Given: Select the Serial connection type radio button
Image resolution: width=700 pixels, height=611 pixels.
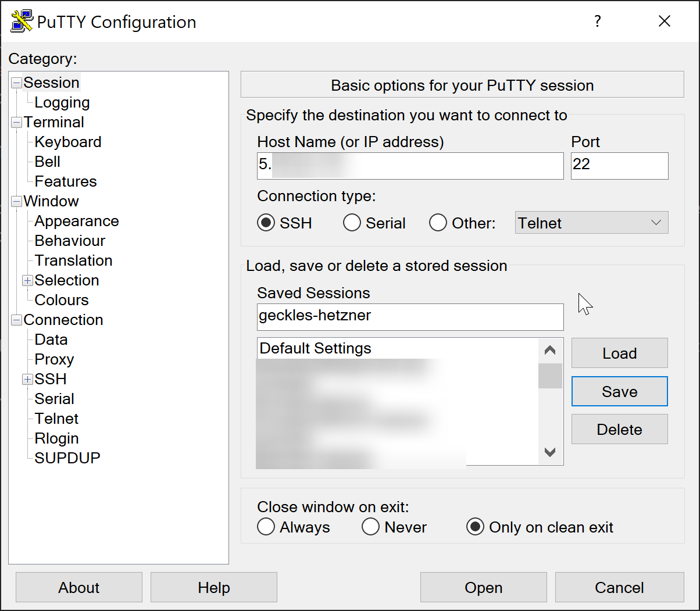Looking at the screenshot, I should [352, 223].
